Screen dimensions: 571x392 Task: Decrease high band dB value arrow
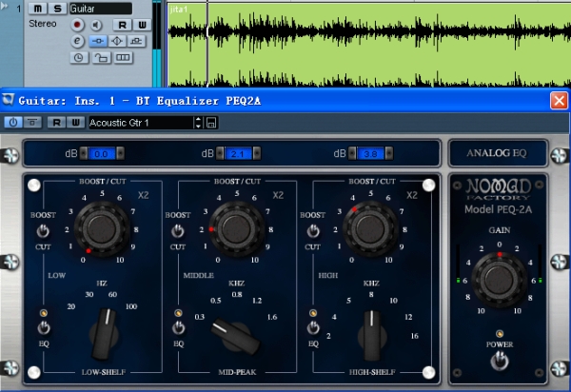352,153
